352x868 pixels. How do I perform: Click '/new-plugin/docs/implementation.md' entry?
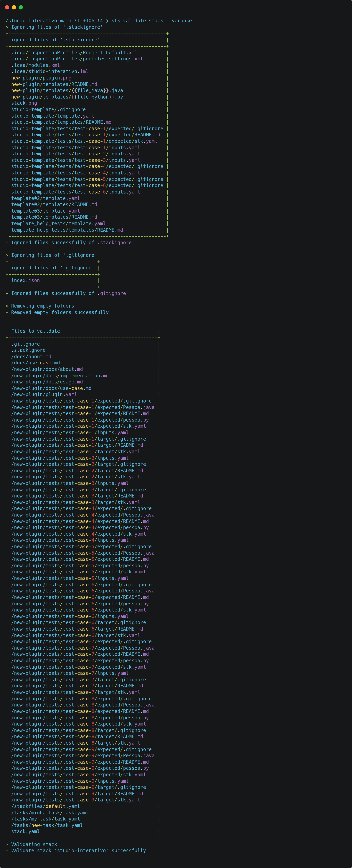point(60,376)
